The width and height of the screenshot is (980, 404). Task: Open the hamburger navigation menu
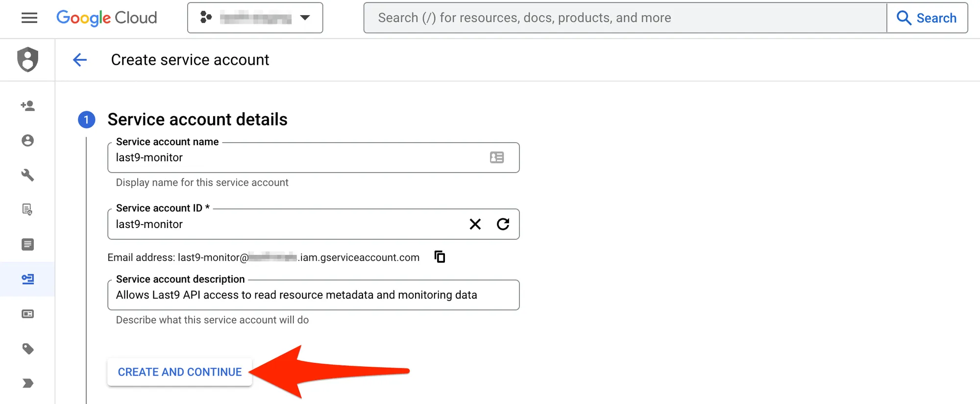point(29,18)
